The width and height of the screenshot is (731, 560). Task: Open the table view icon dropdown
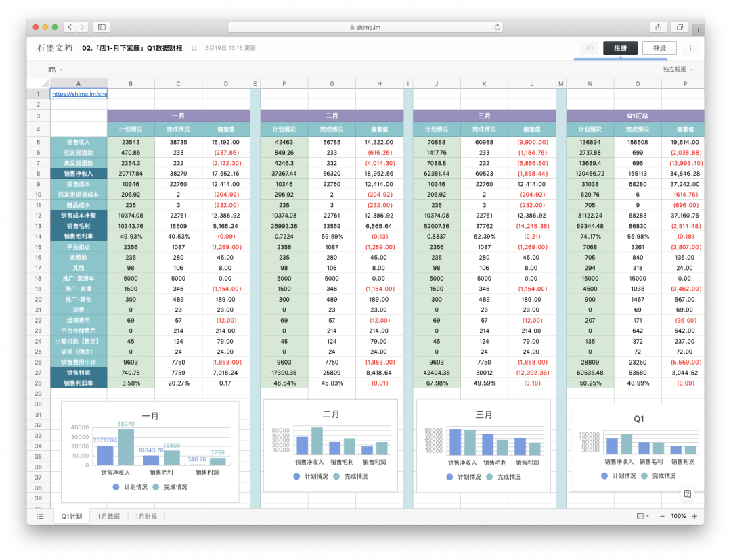[55, 70]
